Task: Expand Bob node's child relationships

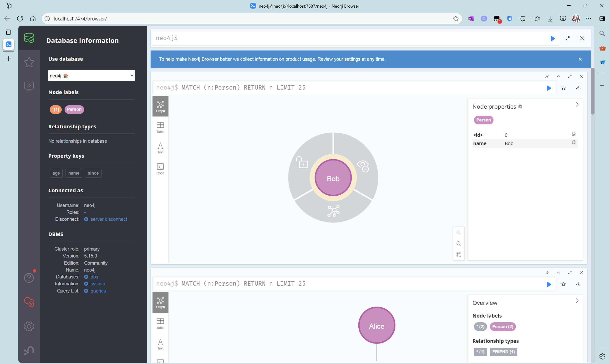Action: [x=333, y=211]
